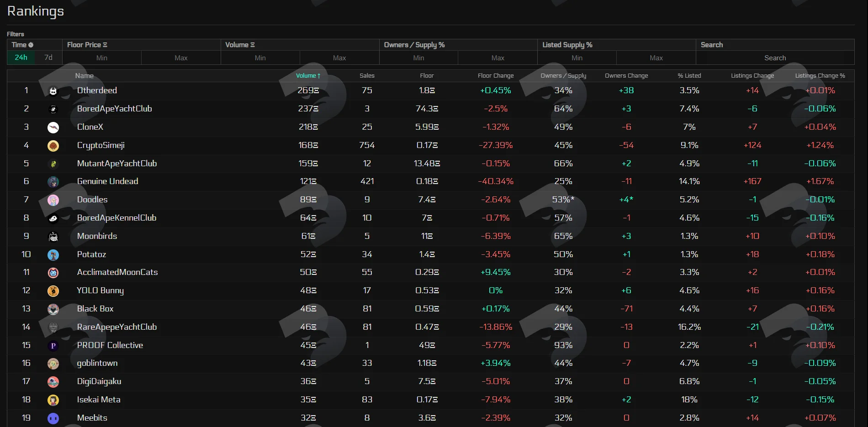This screenshot has height=427, width=868.
Task: Click the Floor Price Max input
Action: click(181, 58)
